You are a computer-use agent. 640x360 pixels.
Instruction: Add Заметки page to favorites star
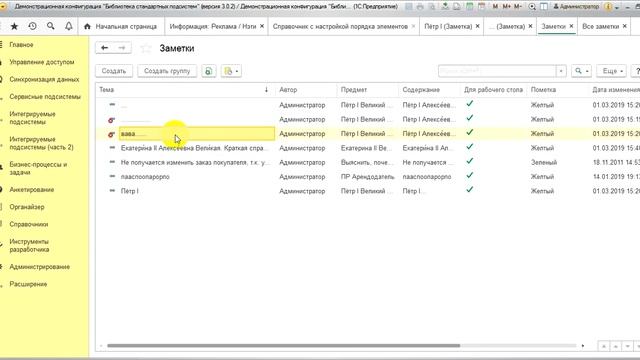[146, 49]
